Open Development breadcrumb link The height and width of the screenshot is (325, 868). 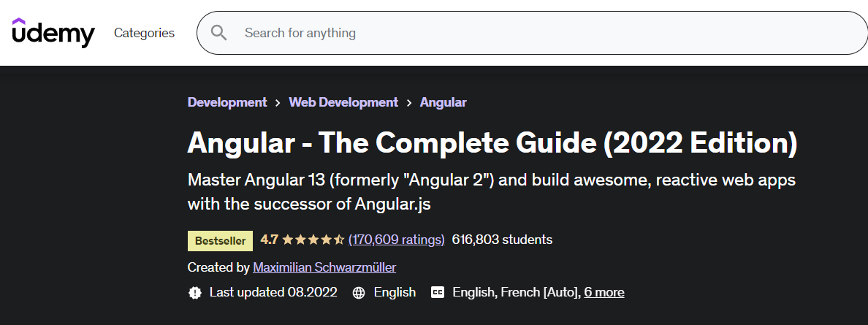[x=227, y=102]
